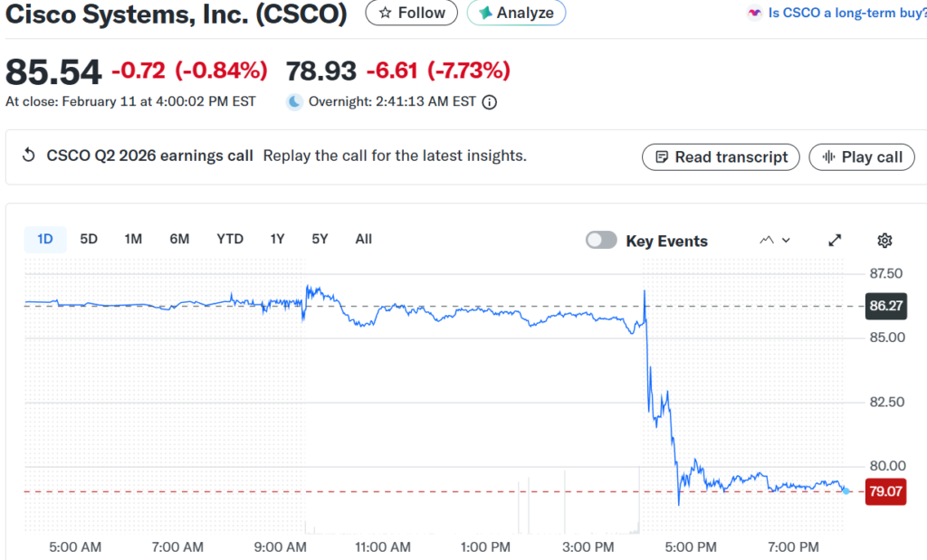Click the heart icon beside long-term buy
The image size is (927, 560).
coord(754,14)
